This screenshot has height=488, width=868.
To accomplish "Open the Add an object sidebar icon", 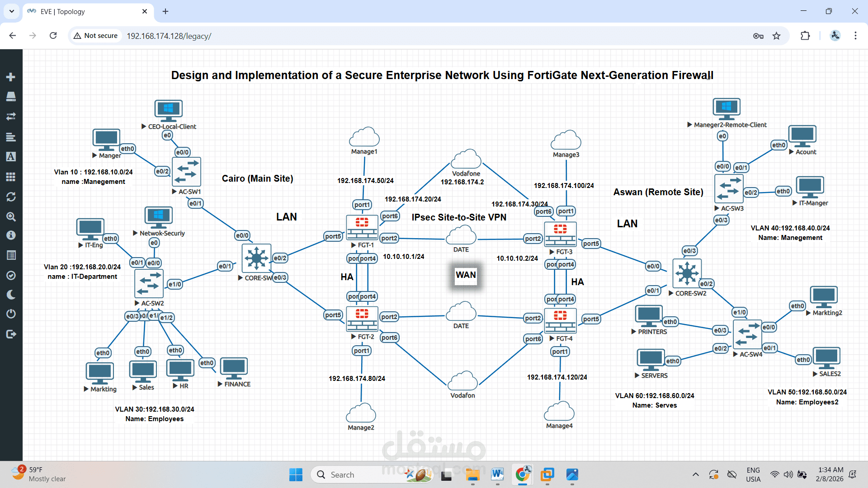I will coord(11,77).
